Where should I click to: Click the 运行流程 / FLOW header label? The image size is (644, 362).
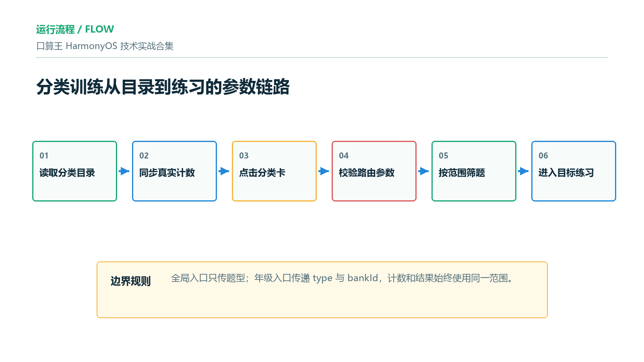[x=75, y=29]
